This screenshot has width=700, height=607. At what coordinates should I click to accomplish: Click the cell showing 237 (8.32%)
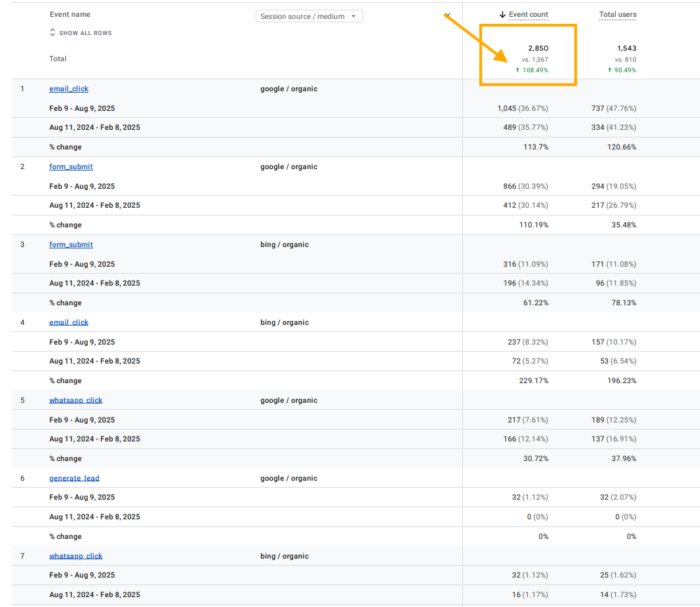[528, 342]
